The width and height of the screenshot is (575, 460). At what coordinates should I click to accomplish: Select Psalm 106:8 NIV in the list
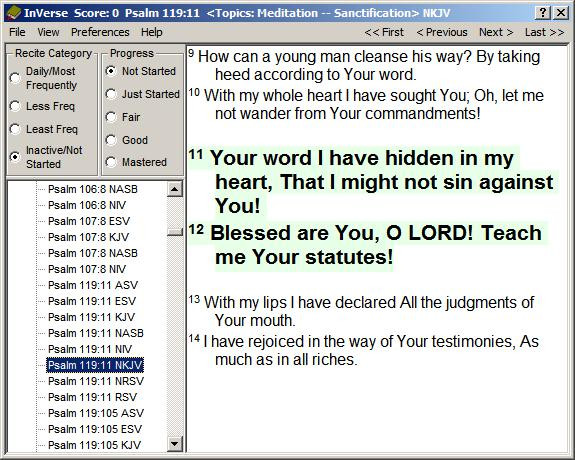[87, 205]
